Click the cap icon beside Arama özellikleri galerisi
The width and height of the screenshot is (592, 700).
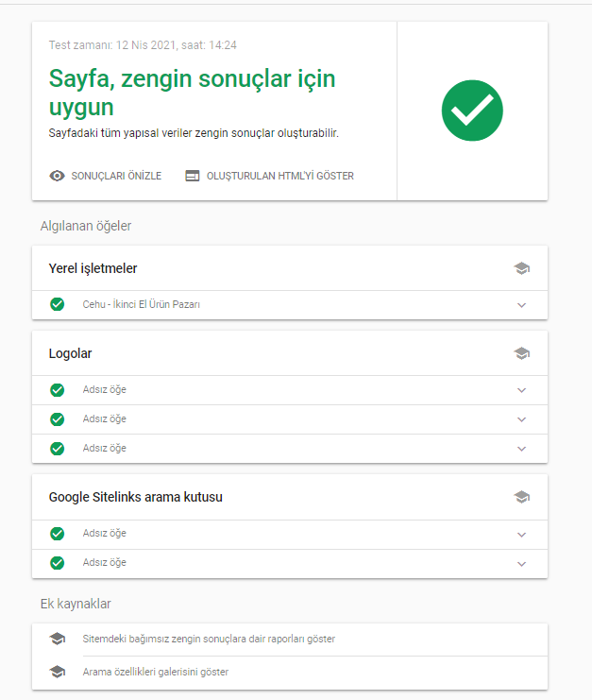[57, 672]
